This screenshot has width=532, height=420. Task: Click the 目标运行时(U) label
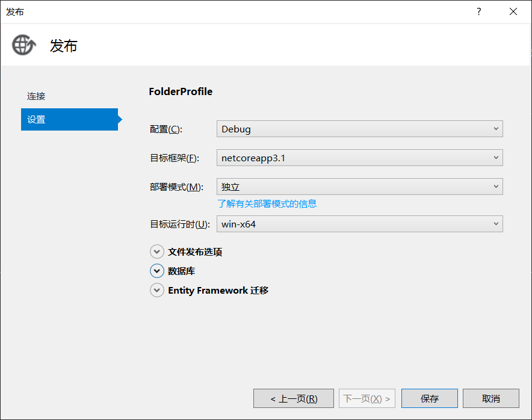(x=180, y=224)
